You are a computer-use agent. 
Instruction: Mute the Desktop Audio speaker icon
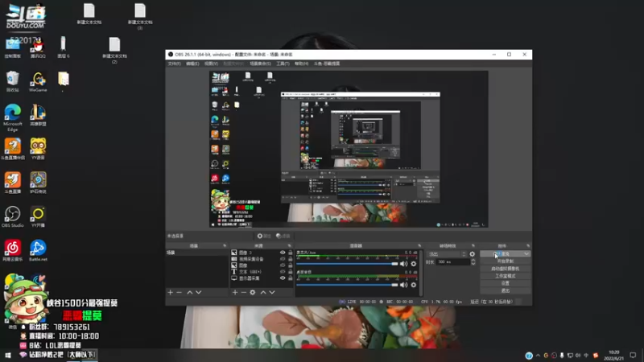[404, 285]
